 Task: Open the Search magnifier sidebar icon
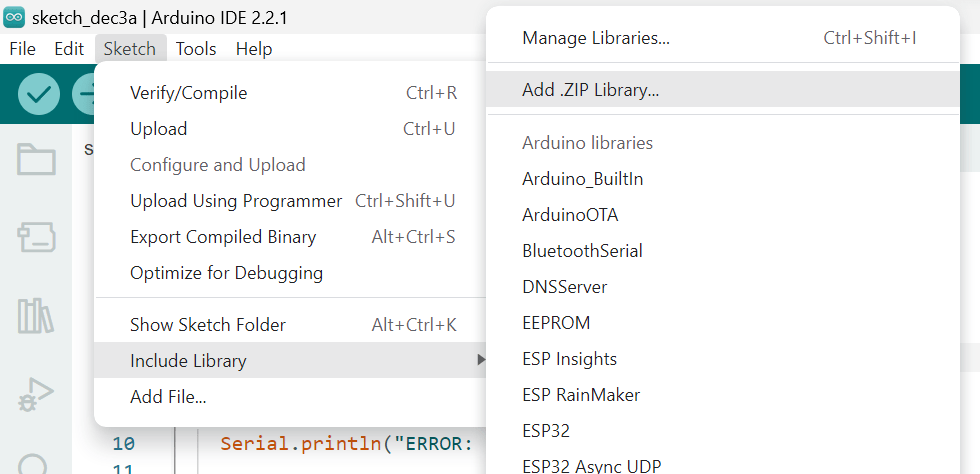(x=33, y=464)
